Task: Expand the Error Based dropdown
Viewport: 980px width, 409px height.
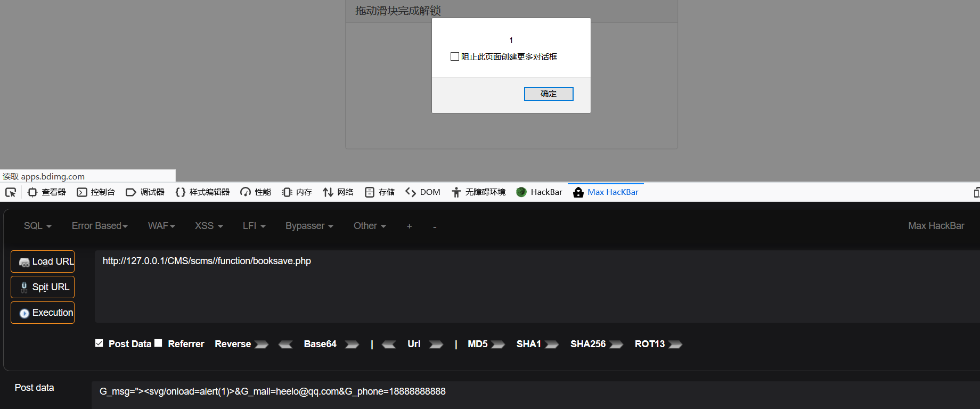Action: click(100, 226)
